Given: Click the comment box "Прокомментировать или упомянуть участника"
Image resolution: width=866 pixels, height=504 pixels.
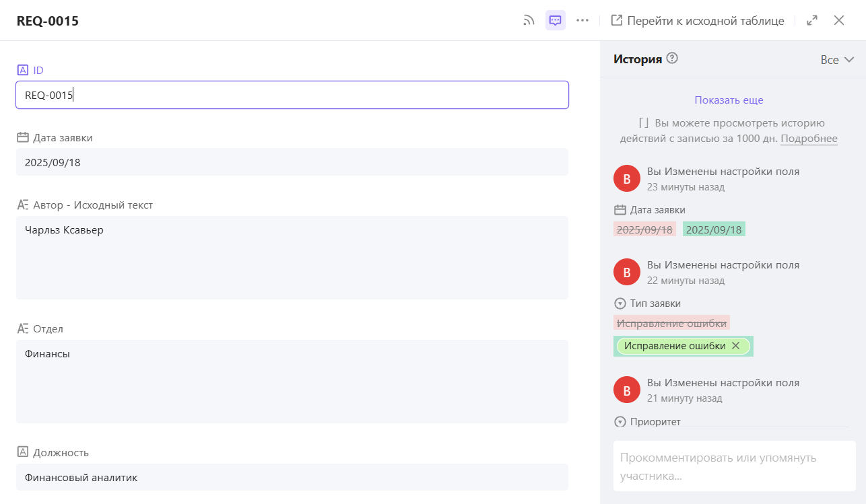Looking at the screenshot, I should (x=734, y=466).
